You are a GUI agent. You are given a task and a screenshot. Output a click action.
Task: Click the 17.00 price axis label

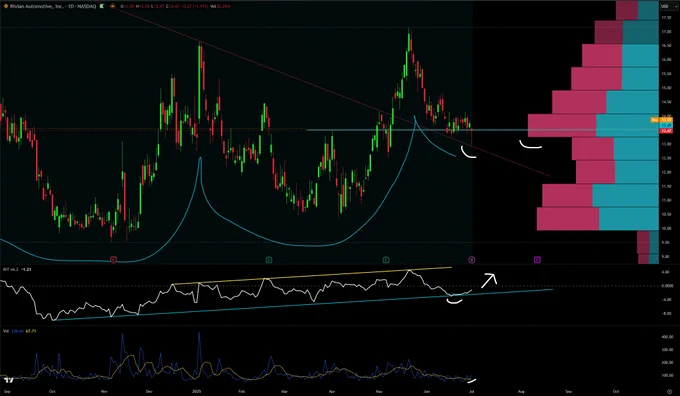666,32
